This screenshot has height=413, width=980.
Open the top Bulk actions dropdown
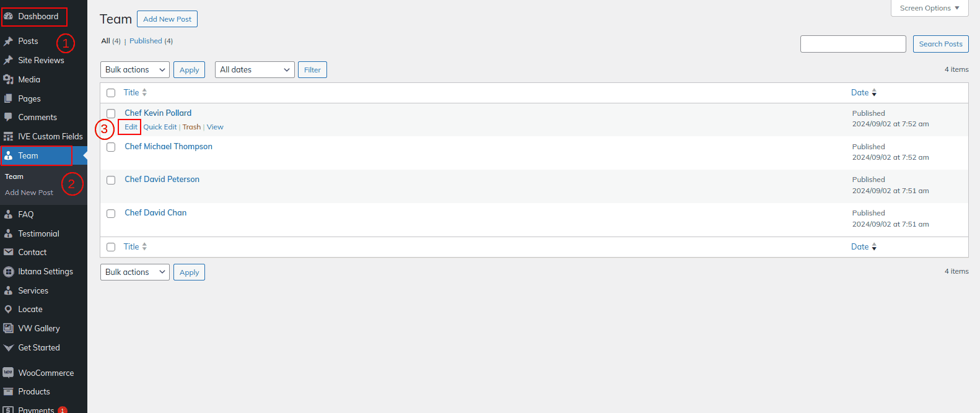(x=134, y=70)
